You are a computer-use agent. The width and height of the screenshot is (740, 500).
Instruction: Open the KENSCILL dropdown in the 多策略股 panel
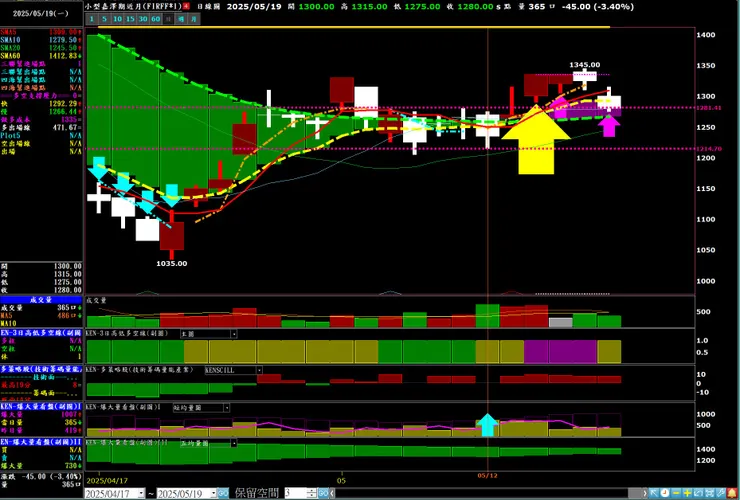click(x=259, y=370)
